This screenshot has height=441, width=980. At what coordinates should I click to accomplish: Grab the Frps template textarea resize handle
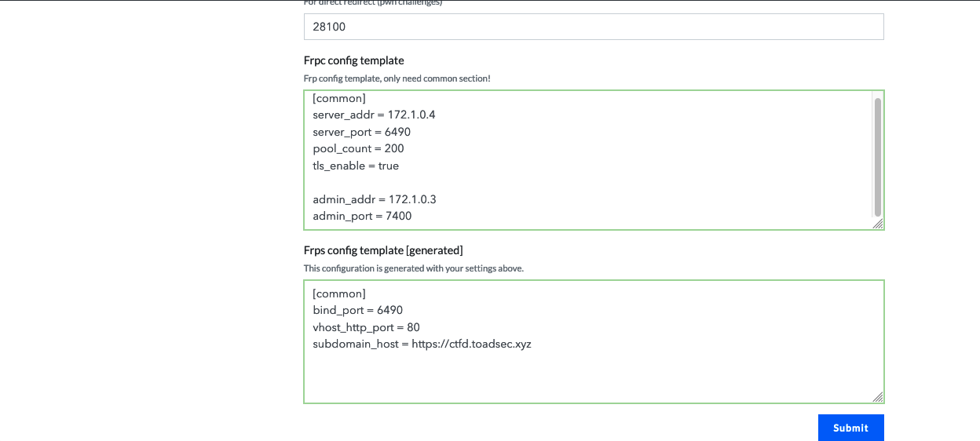pos(878,398)
